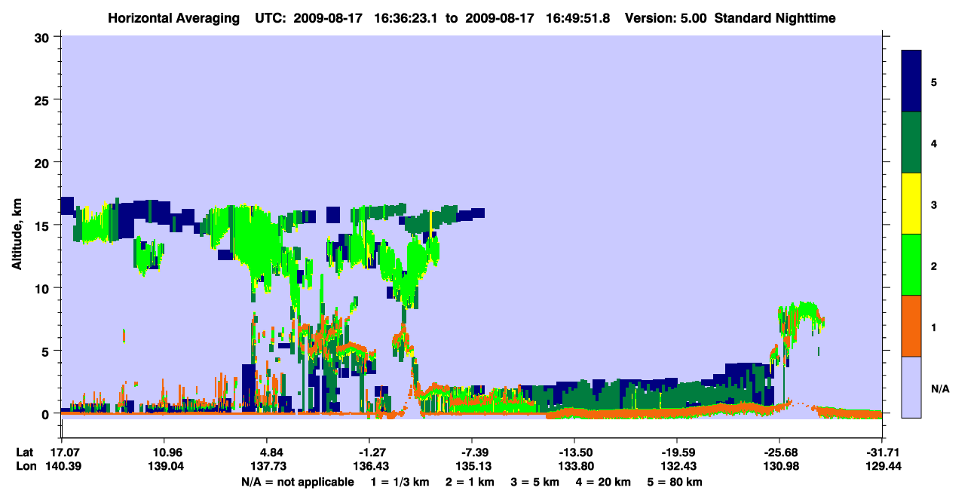Screen dimensions: 980x503
Task: Click longitude value 137.73
Action: coord(267,466)
